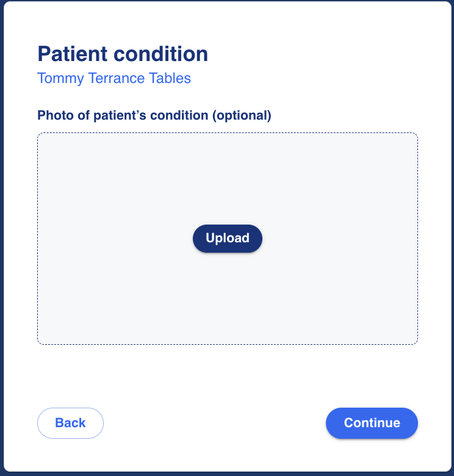Click the Upload button
Image resolution: width=454 pixels, height=476 pixels.
[x=228, y=239]
